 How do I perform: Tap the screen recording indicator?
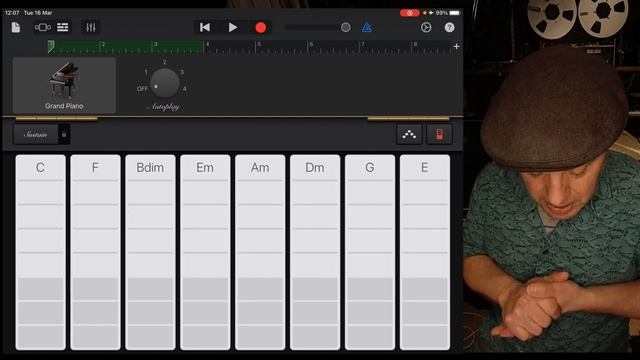point(409,13)
